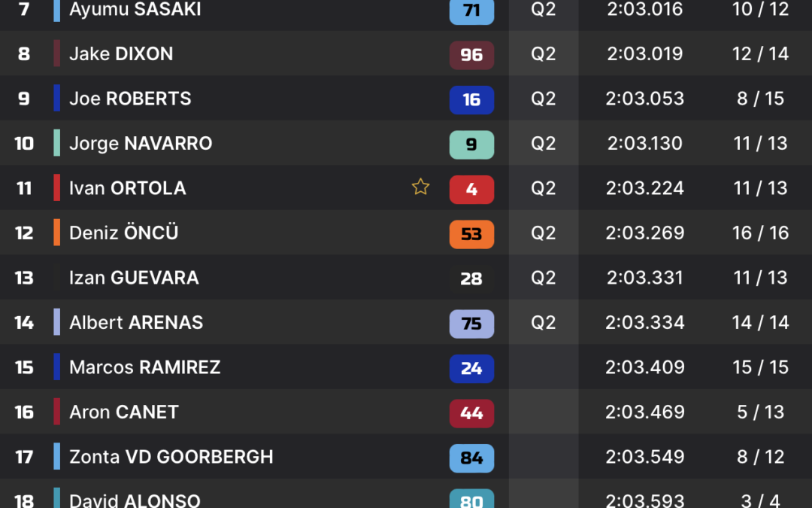Select the number 96 badge for Jake Dixon
Viewport: 812px width, 508px height.
click(x=471, y=55)
